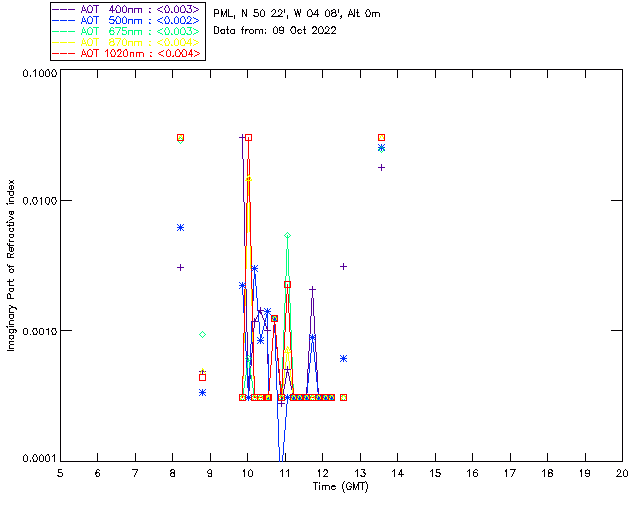Click the 0.1000 y-axis tick label
640x512 pixels.
[40, 73]
